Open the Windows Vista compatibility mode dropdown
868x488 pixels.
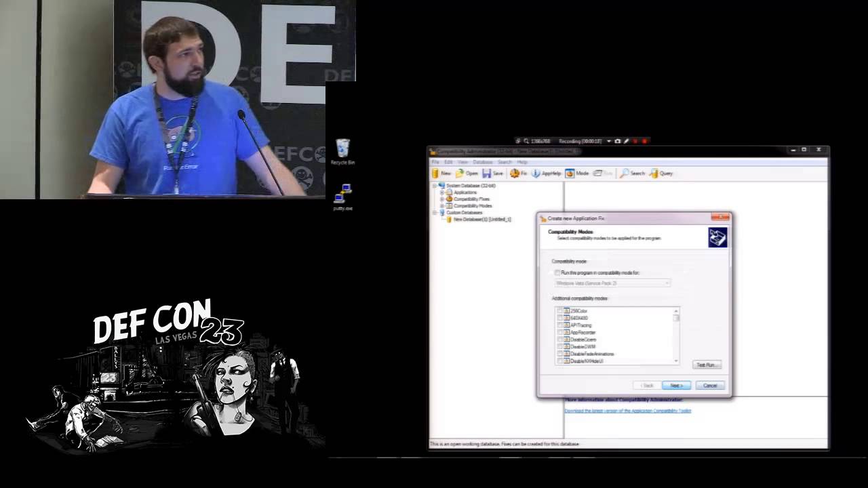coord(612,283)
